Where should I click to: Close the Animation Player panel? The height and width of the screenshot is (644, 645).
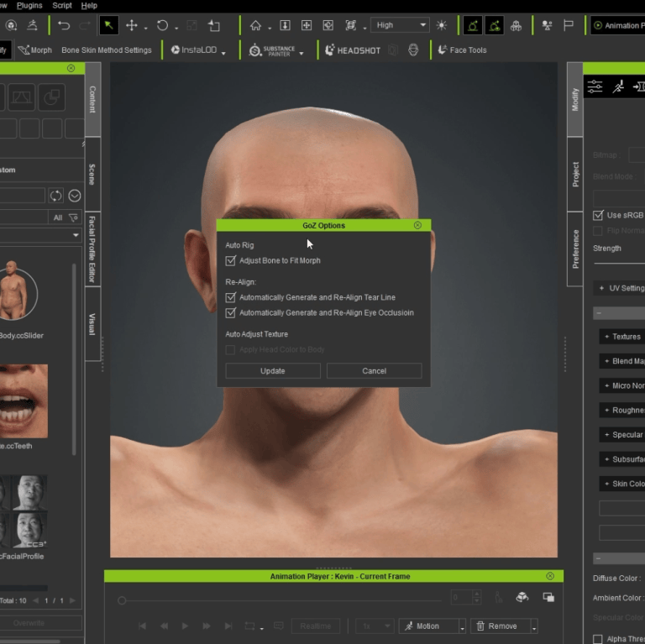(x=550, y=576)
